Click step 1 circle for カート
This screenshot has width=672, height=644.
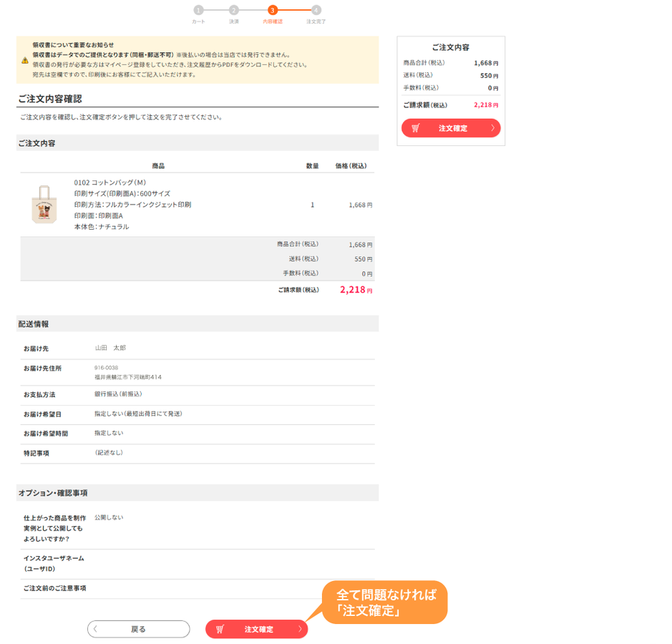click(198, 10)
